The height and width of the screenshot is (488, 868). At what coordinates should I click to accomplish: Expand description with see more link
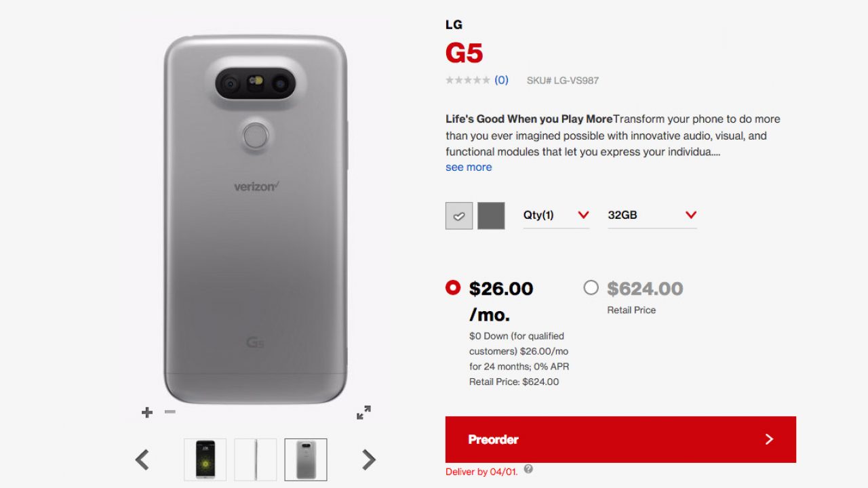tap(469, 167)
